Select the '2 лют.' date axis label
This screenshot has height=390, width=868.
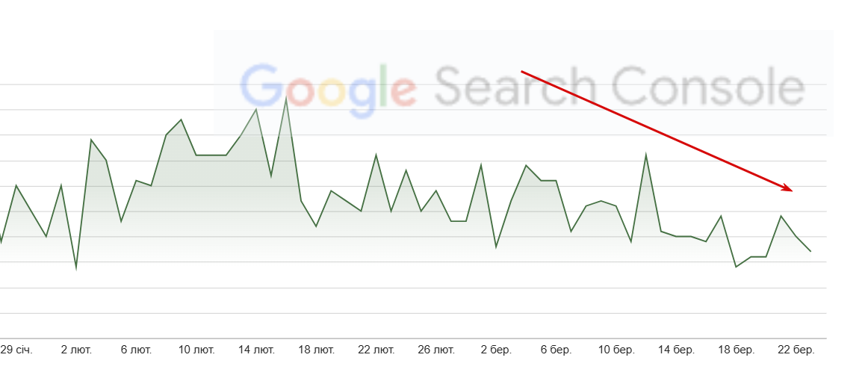[76, 350]
